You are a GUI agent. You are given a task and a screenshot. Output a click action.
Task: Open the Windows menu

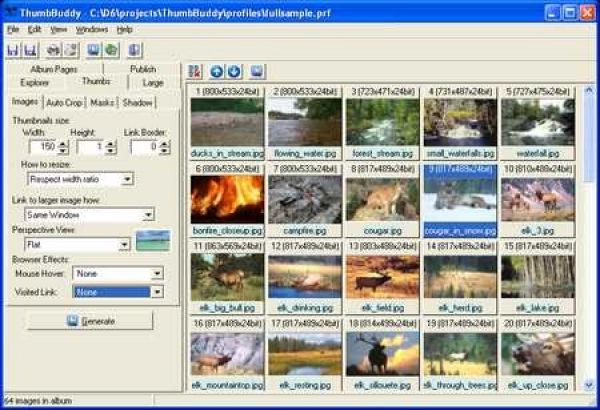(91, 30)
